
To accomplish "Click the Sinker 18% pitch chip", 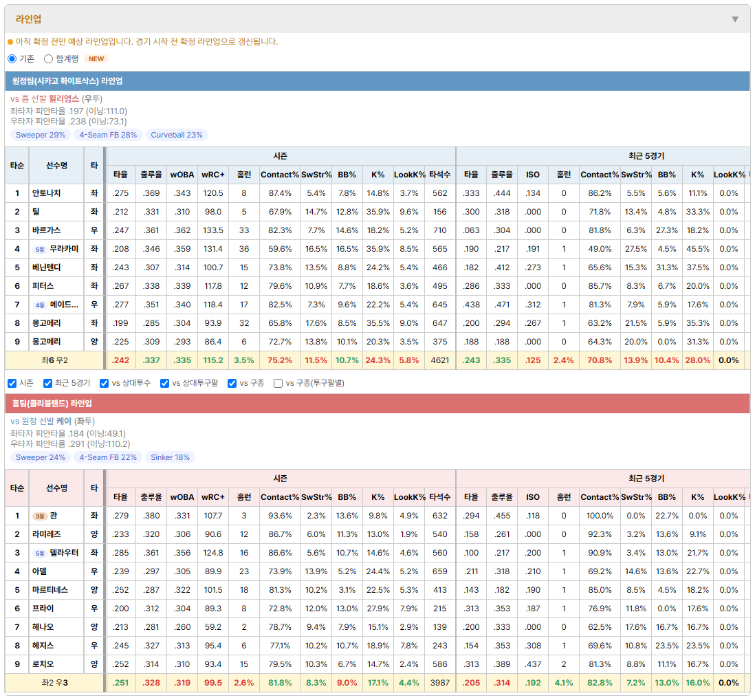I will pos(170,457).
